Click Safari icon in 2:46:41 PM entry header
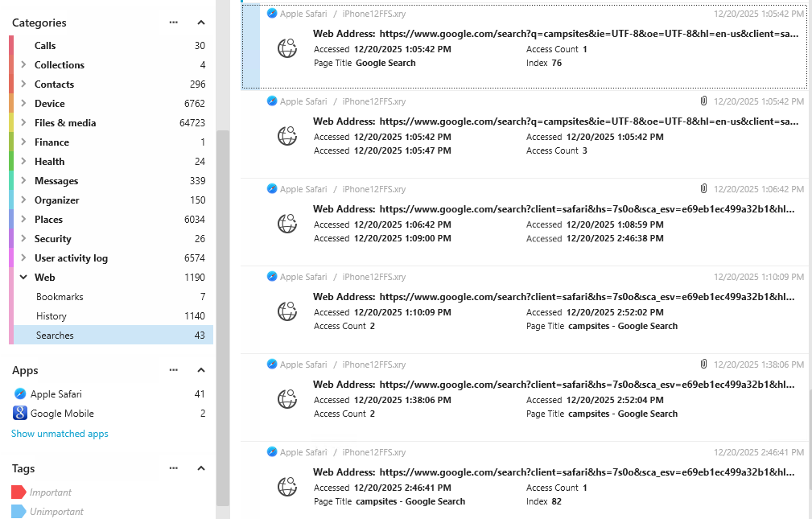Screen dimensions: 812x519 pyautogui.click(x=272, y=451)
